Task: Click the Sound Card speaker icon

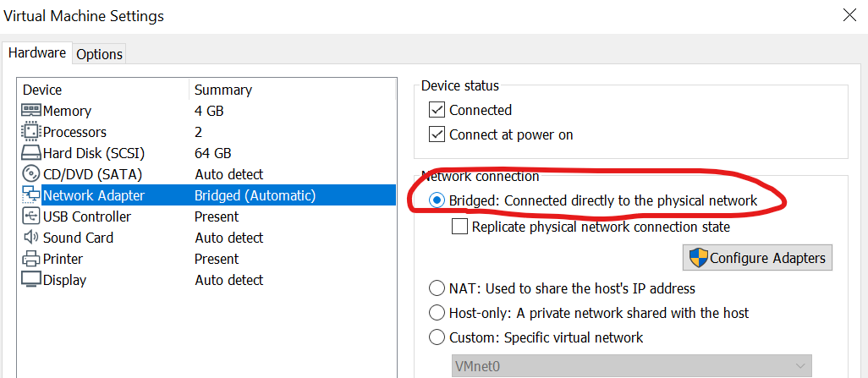Action: tap(31, 238)
